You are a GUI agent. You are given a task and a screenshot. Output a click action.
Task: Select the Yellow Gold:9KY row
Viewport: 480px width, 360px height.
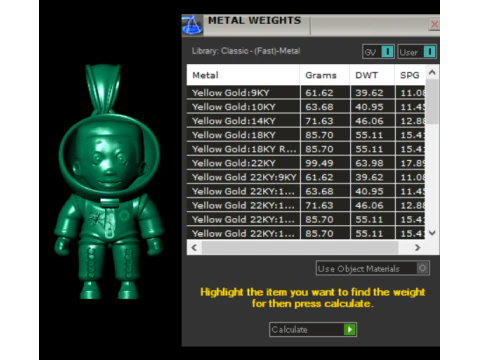(x=306, y=93)
